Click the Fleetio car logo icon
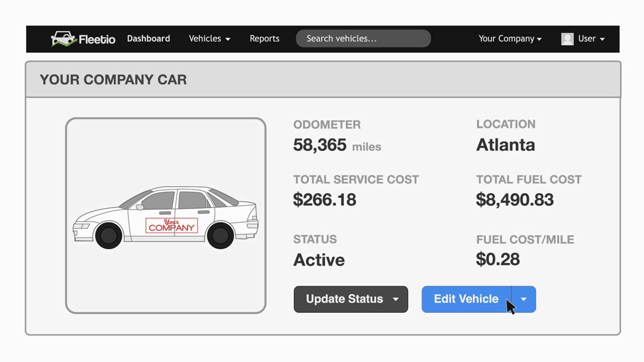Screen dimensions: 644x362 [x=64, y=39]
